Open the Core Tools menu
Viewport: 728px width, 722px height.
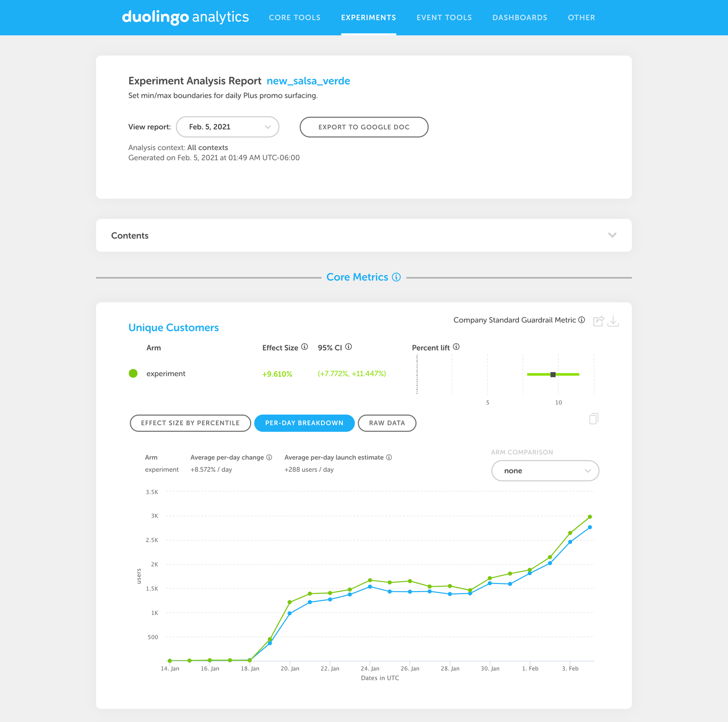point(294,18)
